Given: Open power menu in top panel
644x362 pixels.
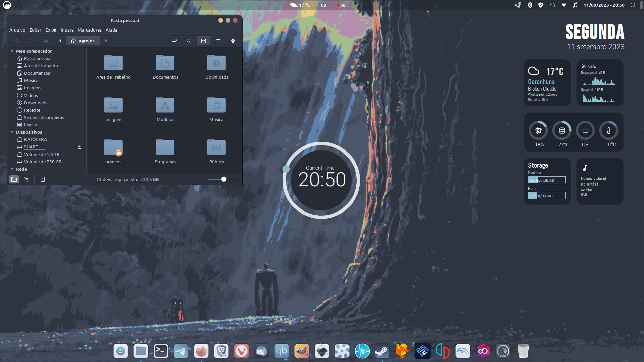Looking at the screenshot, I should point(633,5).
